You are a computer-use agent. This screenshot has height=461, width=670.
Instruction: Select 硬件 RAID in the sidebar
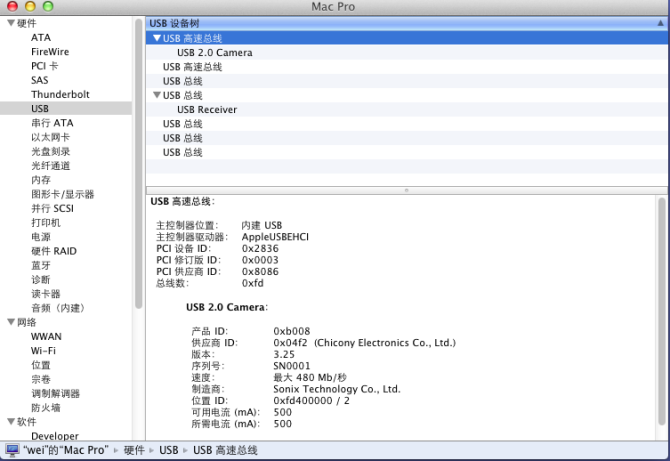click(x=54, y=251)
